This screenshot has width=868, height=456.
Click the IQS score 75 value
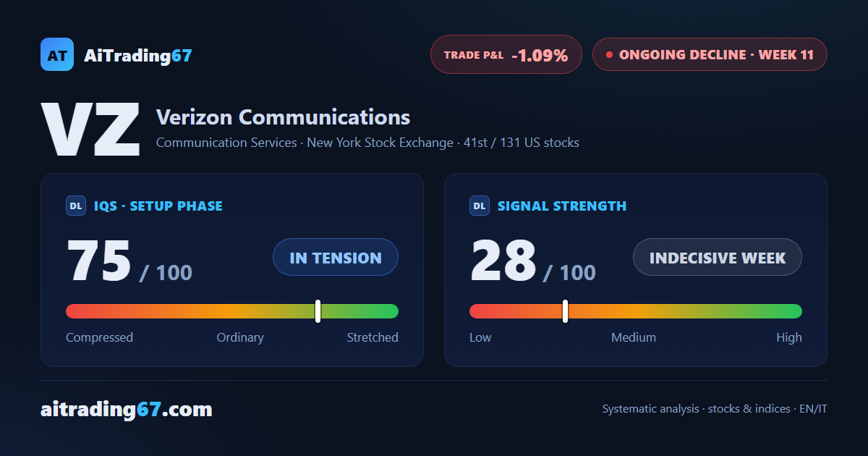(99, 261)
